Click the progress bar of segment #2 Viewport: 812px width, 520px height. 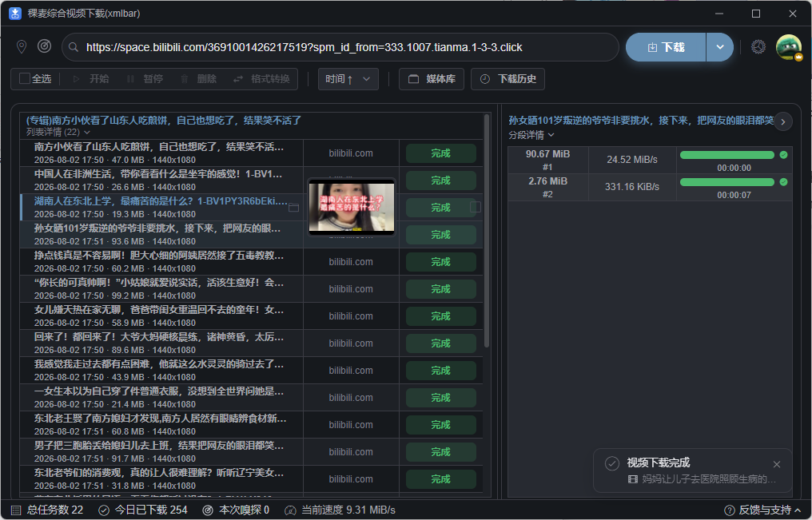(x=727, y=181)
